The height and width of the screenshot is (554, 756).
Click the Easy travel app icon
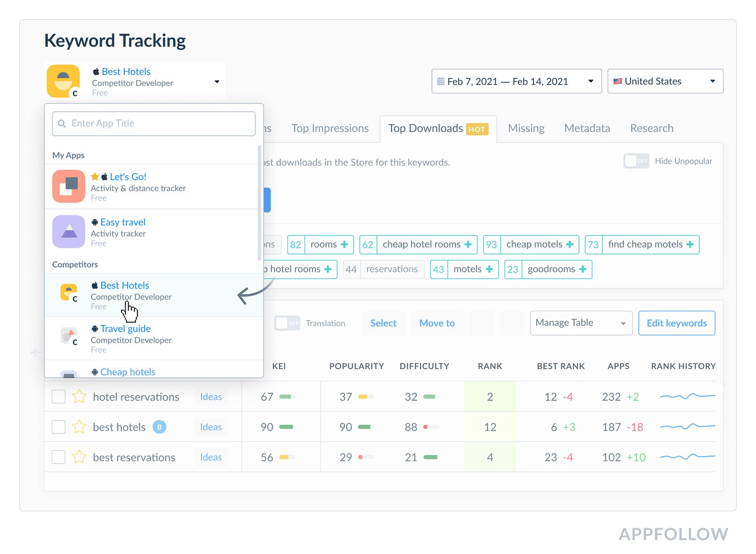[x=69, y=232]
